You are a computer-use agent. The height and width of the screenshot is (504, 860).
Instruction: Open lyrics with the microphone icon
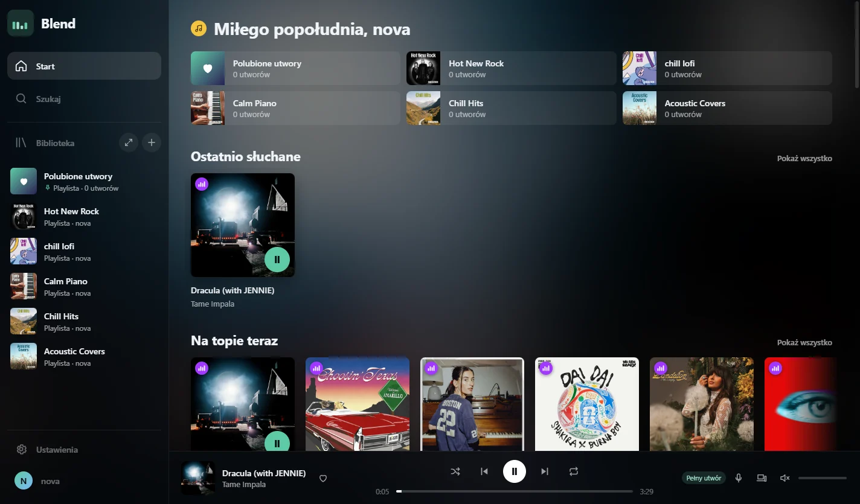click(739, 478)
